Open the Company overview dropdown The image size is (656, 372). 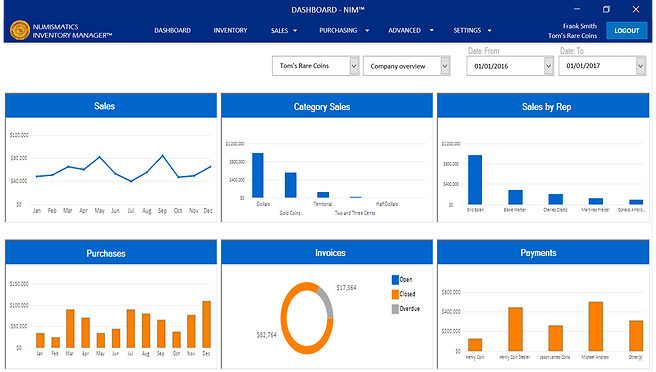[x=406, y=66]
